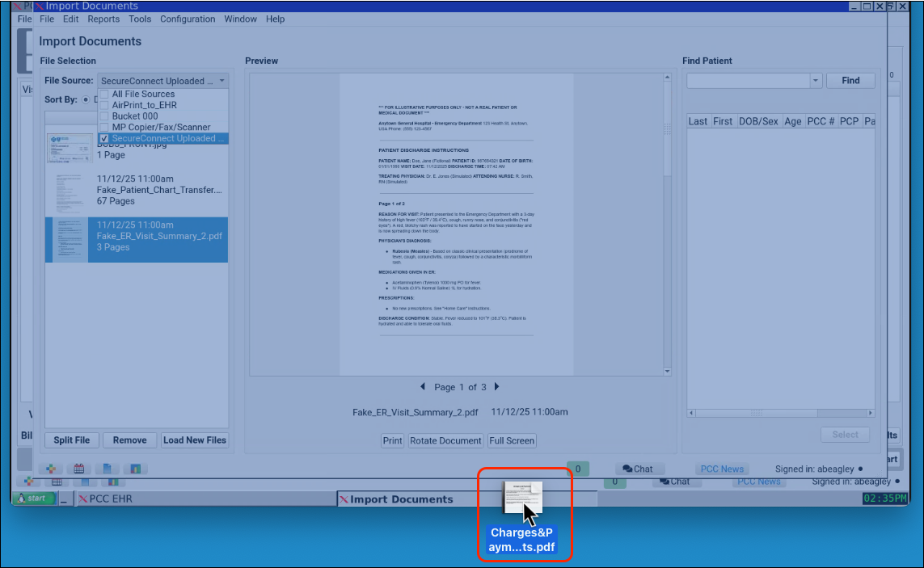Expand the Find Patient search dropdown arrow
Screen dimensions: 924x568
(x=815, y=81)
